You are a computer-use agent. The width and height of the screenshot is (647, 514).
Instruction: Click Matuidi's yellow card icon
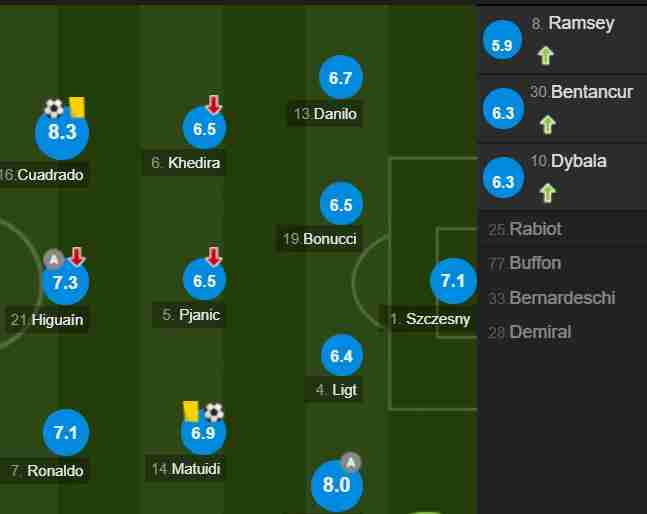pyautogui.click(x=191, y=411)
